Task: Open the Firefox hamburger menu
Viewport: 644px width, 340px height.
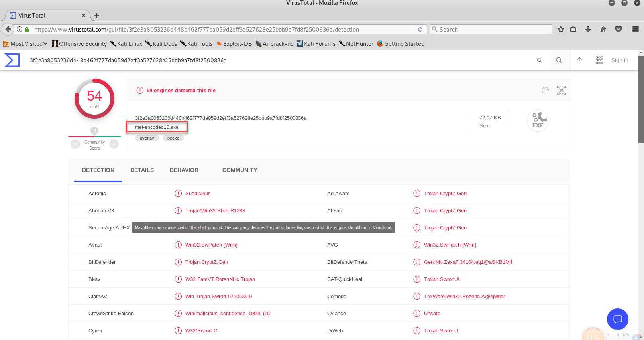Action: click(x=636, y=29)
